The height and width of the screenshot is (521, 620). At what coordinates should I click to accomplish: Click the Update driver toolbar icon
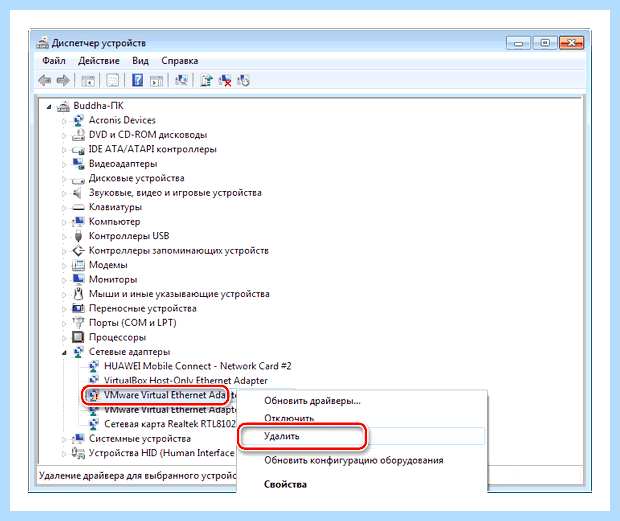pyautogui.click(x=206, y=80)
